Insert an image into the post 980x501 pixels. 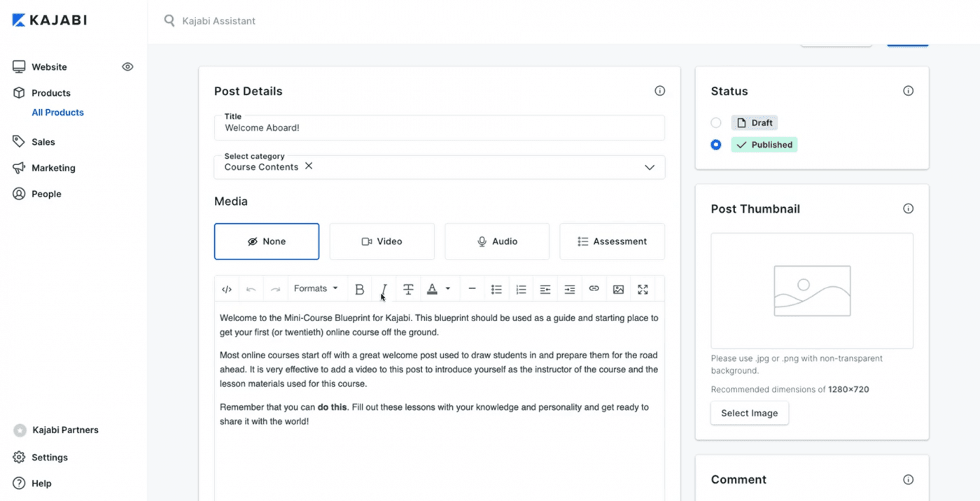[618, 289]
